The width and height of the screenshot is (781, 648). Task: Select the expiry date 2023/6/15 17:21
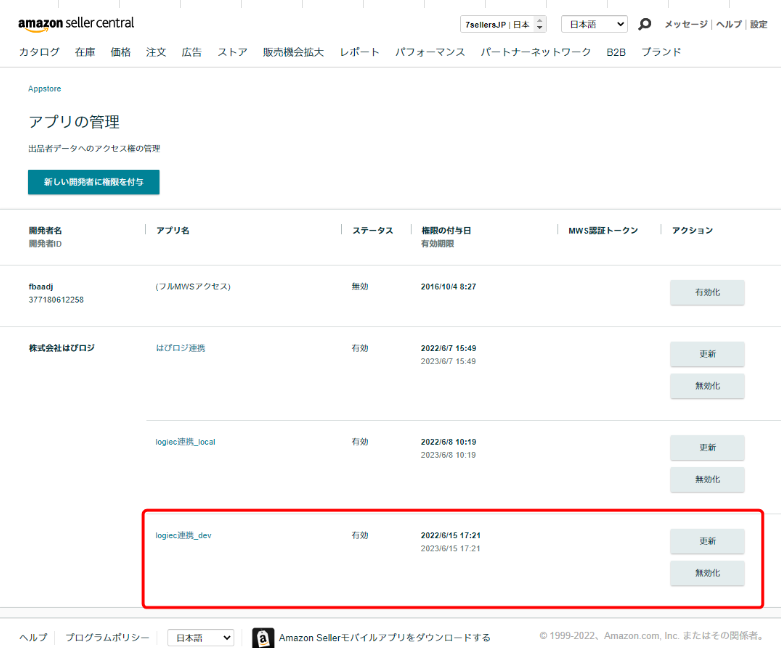(x=450, y=548)
